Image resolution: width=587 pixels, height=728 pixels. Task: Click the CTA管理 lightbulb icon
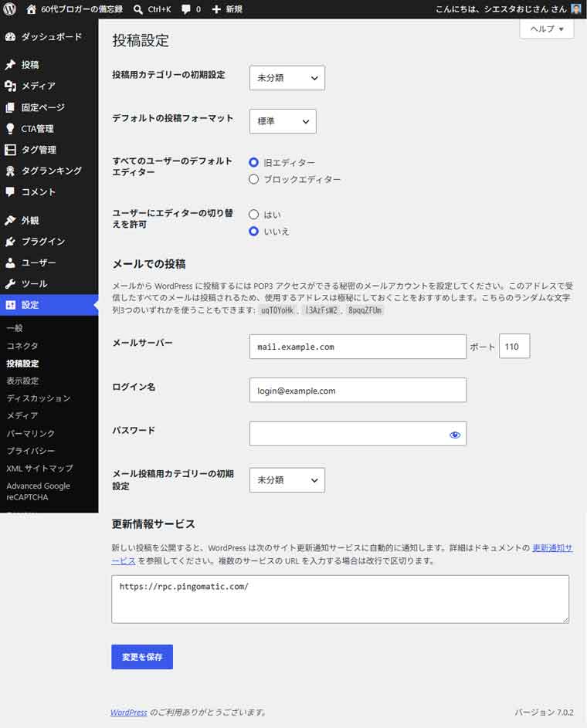pos(10,129)
